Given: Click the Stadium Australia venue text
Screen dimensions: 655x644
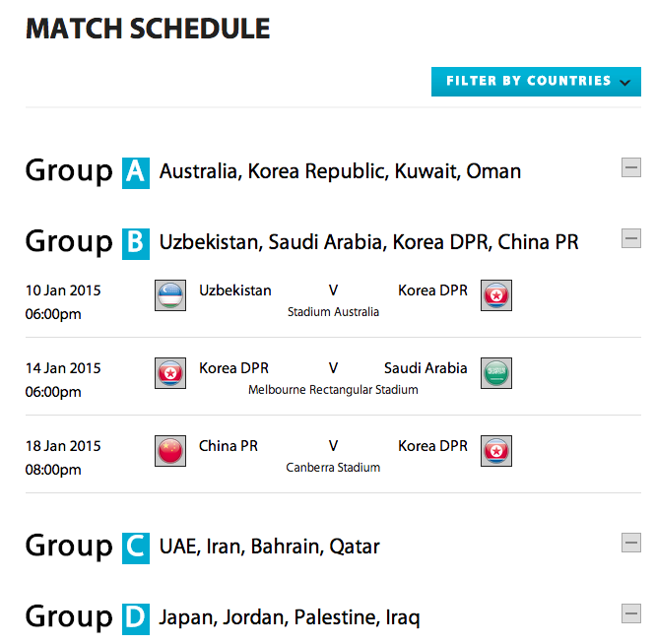Looking at the screenshot, I should (333, 312).
